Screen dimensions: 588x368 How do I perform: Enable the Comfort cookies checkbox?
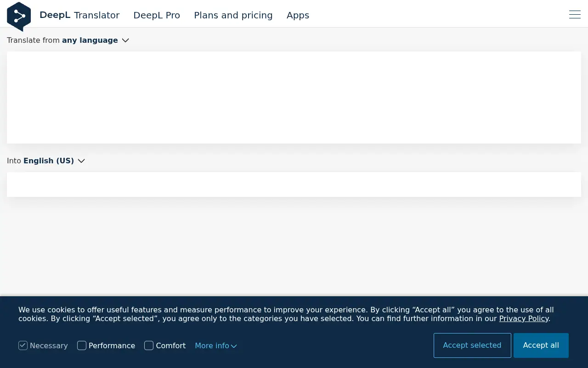click(149, 345)
